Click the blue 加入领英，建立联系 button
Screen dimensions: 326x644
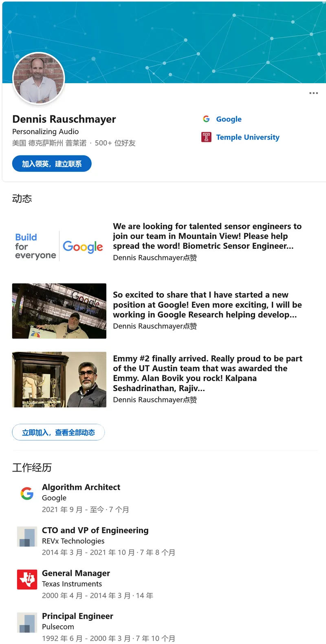pos(52,164)
